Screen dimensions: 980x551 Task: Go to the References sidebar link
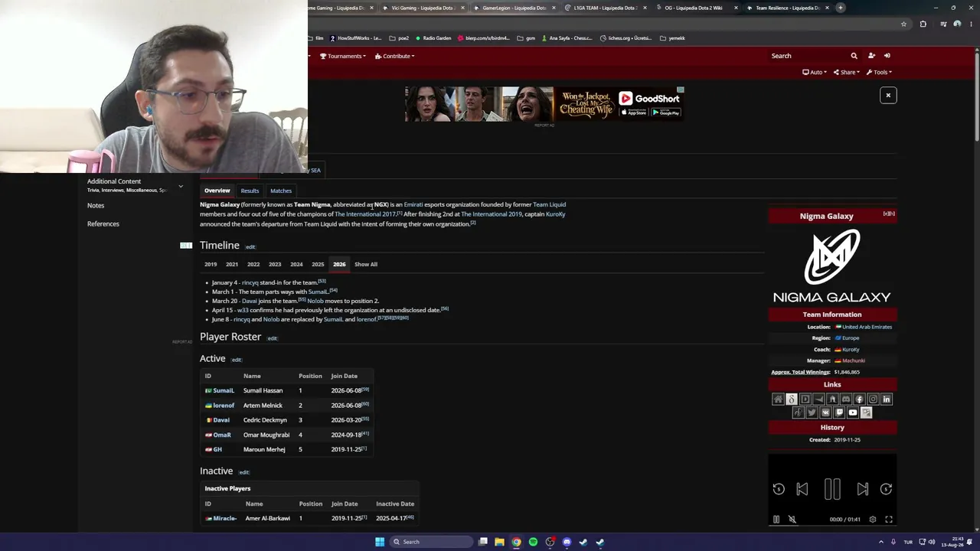point(103,224)
